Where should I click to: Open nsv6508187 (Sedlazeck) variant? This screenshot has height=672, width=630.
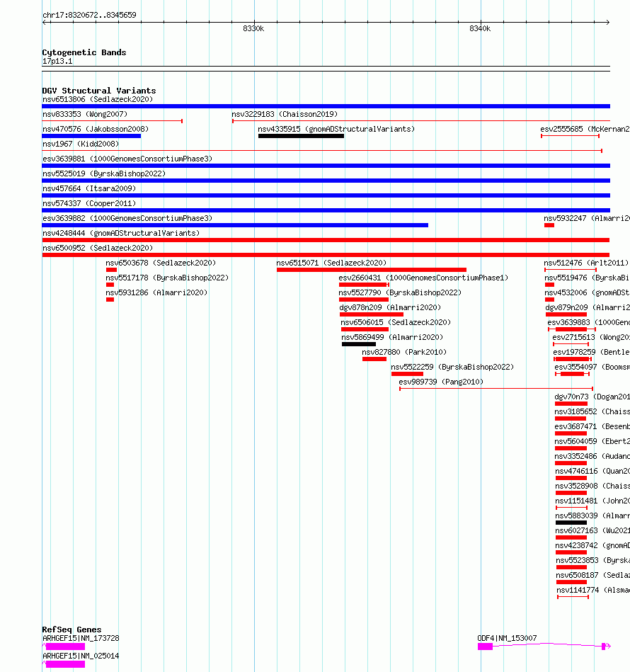tap(592, 575)
